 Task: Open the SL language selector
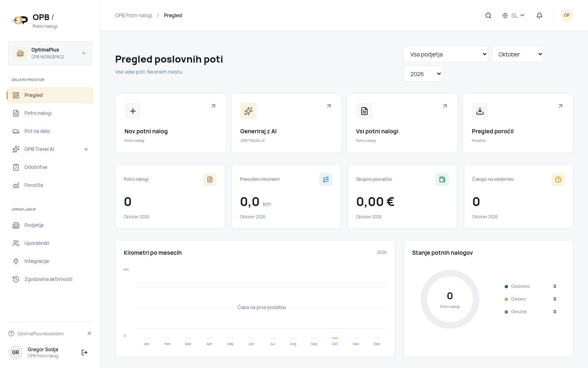[513, 16]
